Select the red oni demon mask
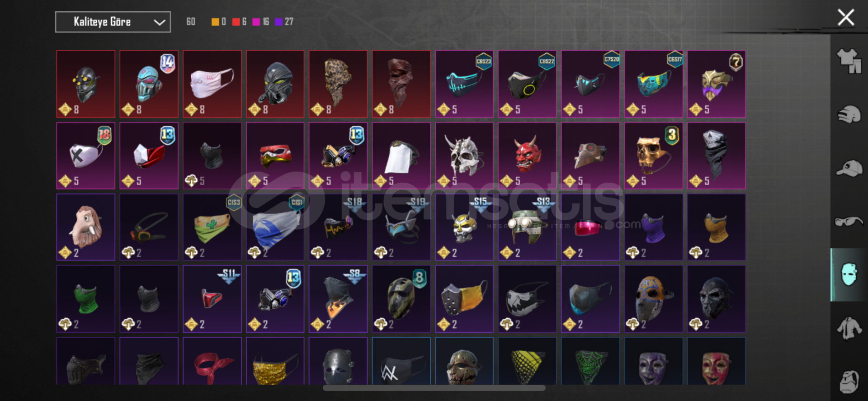The height and width of the screenshot is (401, 868). (527, 156)
